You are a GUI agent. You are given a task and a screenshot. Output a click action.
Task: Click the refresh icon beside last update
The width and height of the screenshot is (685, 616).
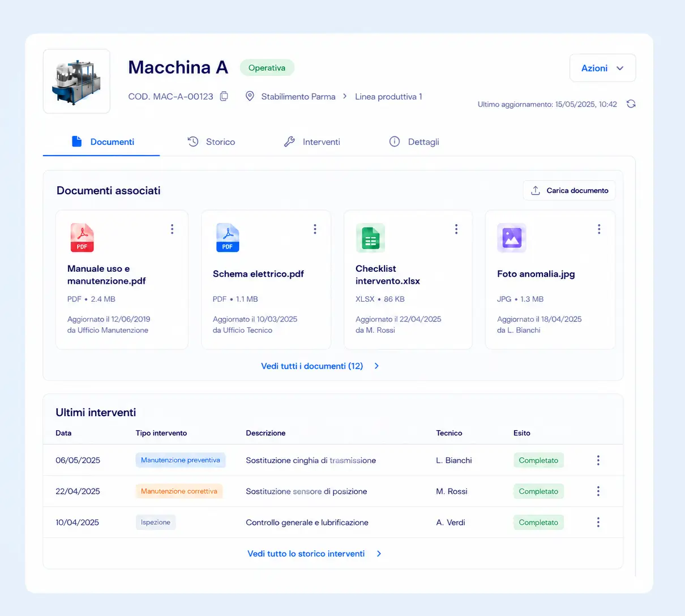coord(631,104)
